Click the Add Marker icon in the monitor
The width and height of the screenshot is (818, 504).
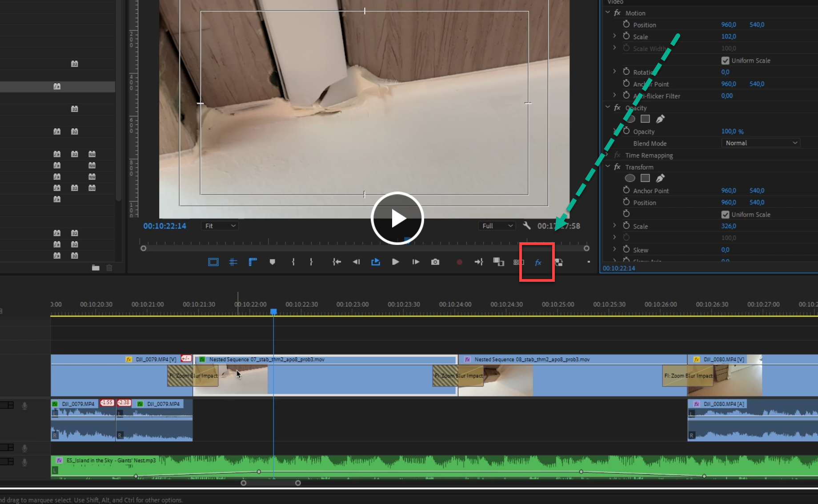[273, 262]
